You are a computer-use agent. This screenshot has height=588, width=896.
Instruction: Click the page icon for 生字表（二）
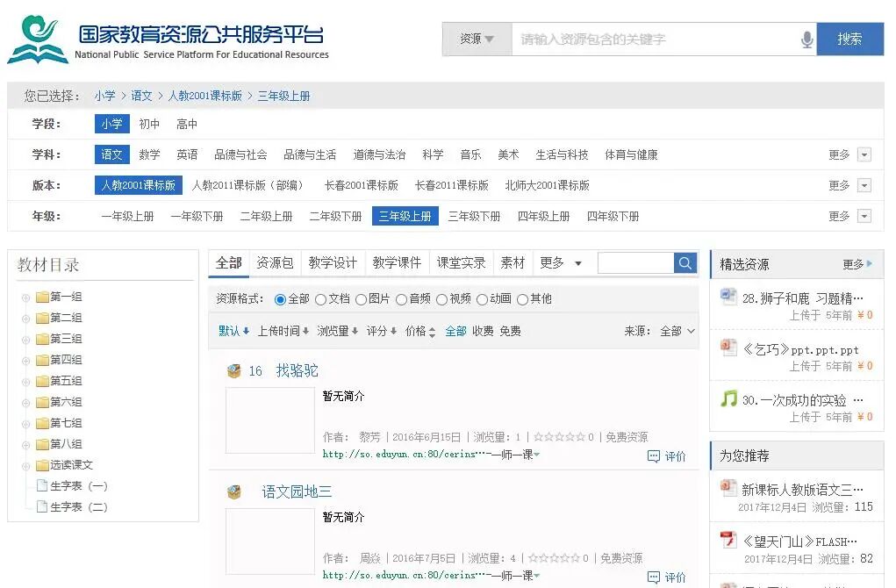[x=42, y=506]
